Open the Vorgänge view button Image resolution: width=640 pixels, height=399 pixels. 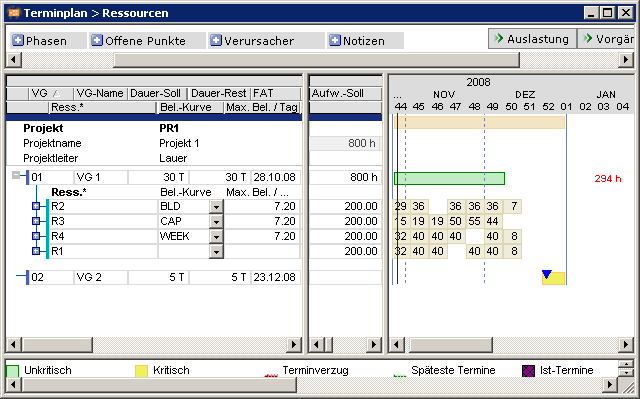pos(607,39)
